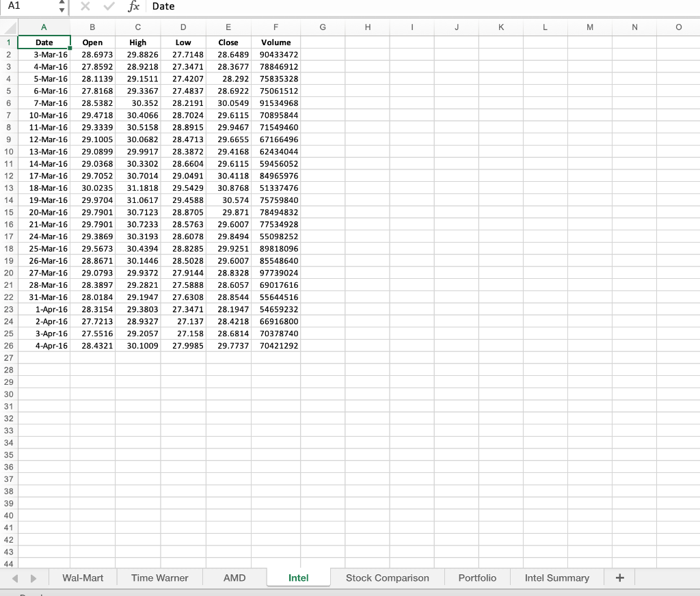Click the Cancel X formula icon
Image resolution: width=700 pixels, height=596 pixels.
tap(84, 7)
